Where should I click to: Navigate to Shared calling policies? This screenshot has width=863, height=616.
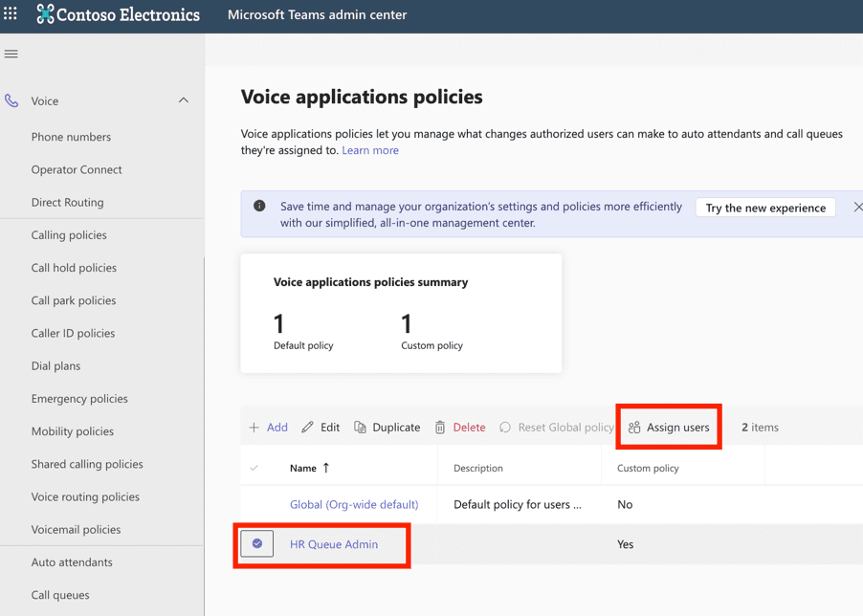87,464
